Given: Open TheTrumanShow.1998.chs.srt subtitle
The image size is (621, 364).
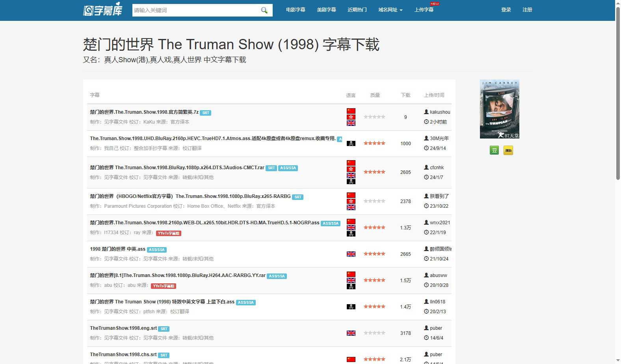Looking at the screenshot, I should tap(123, 355).
